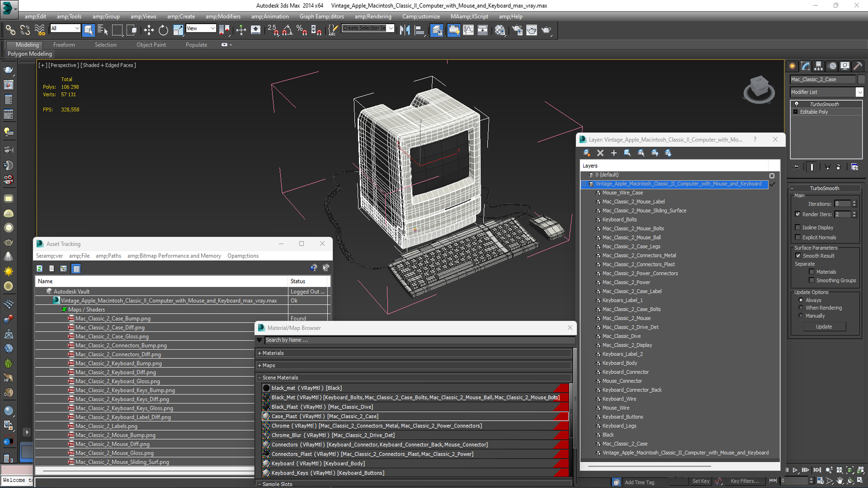The width and height of the screenshot is (868, 488).
Task: Click table view icon in Asset Tracking
Action: point(76,268)
